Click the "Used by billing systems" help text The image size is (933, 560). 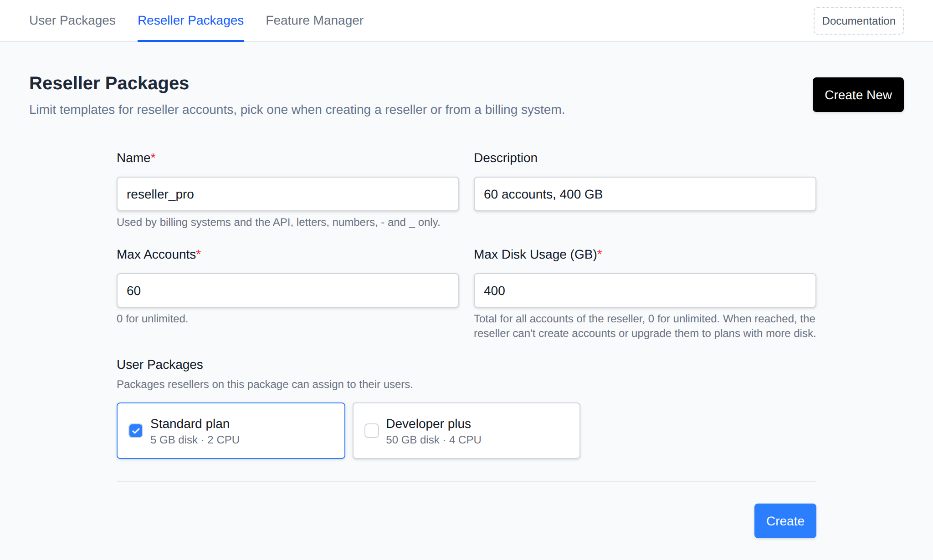coord(278,222)
